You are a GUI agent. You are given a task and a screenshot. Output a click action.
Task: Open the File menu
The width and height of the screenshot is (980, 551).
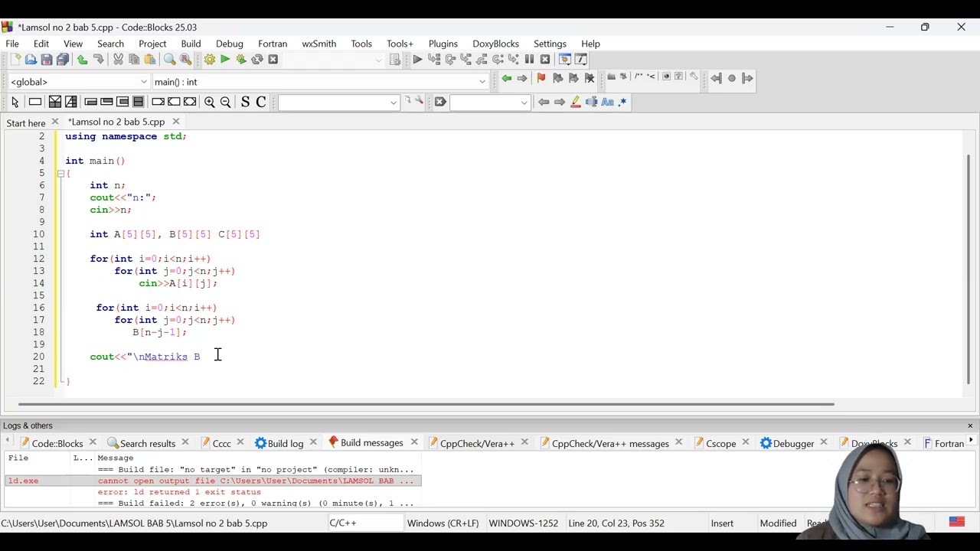(x=12, y=44)
